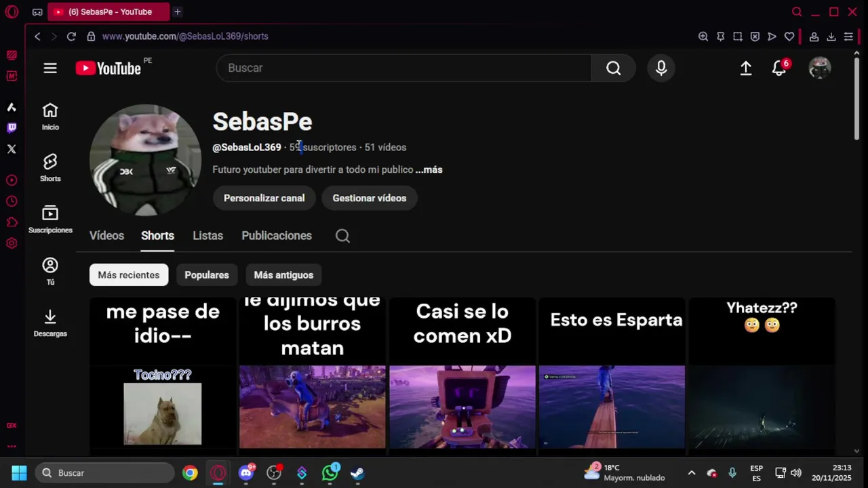
Task: Open the ad blocker shield icon
Action: (755, 37)
